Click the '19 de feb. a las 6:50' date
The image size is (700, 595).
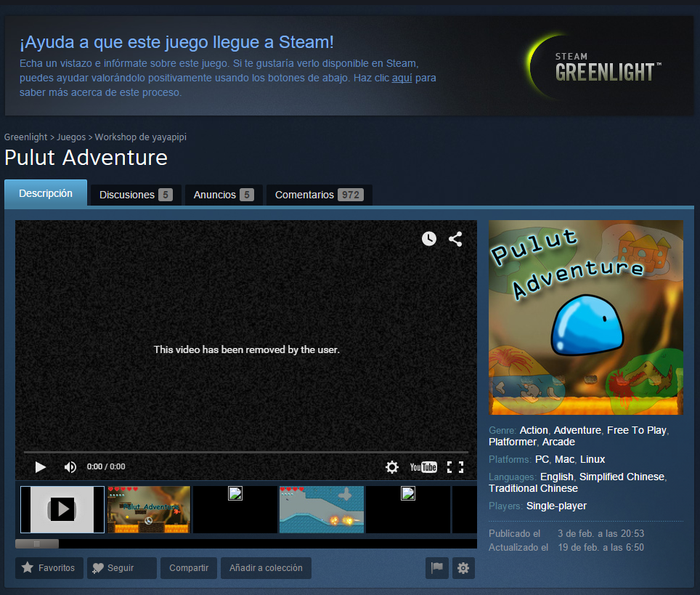601,547
